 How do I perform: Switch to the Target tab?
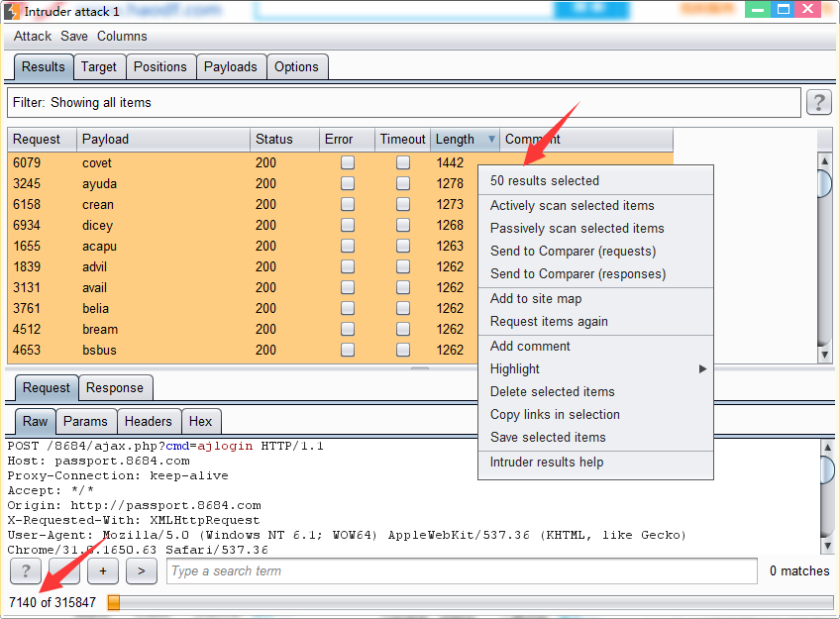(x=99, y=67)
